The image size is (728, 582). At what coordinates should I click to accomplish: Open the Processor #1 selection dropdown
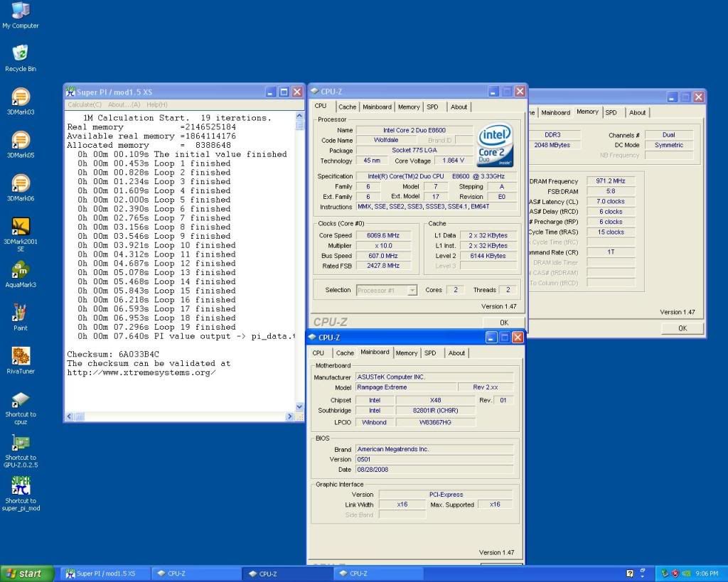(x=387, y=290)
